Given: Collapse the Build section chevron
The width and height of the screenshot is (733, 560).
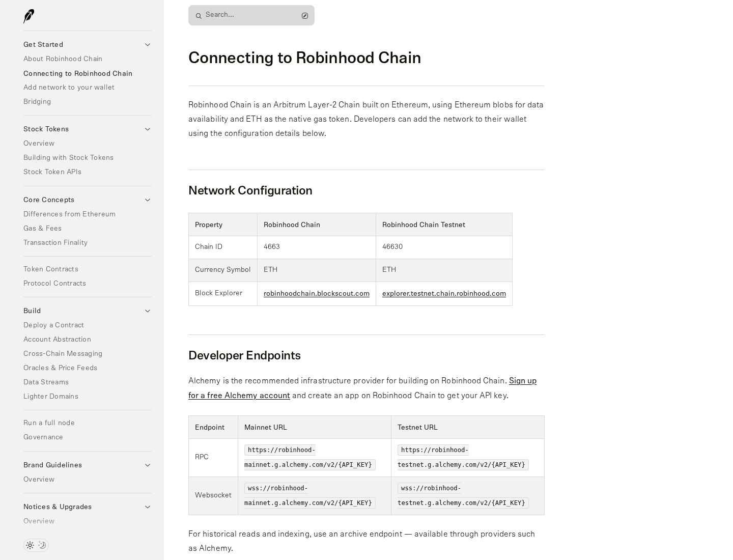Looking at the screenshot, I should click(x=148, y=311).
